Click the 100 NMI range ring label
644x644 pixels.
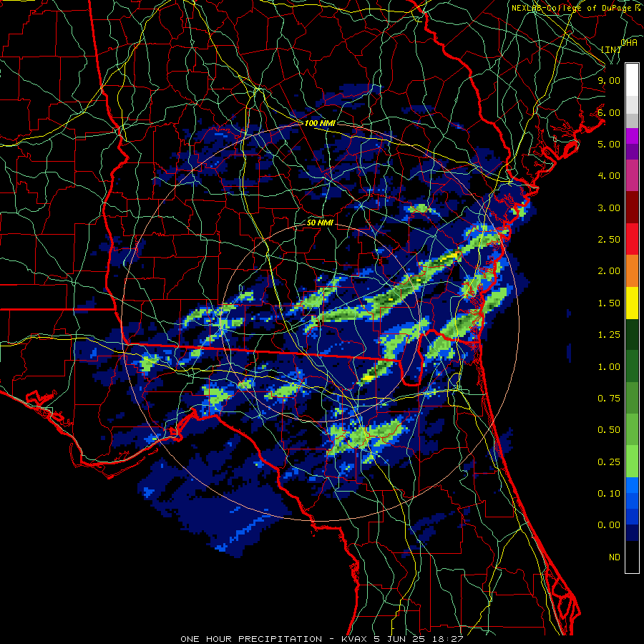tap(319, 123)
